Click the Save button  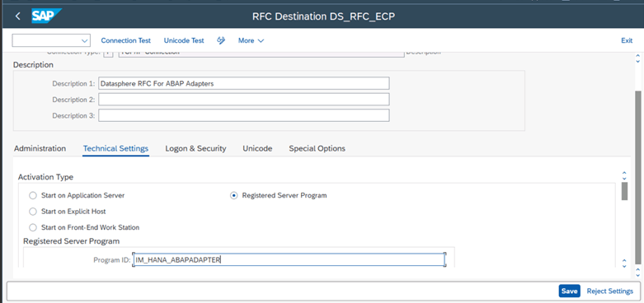tap(569, 291)
